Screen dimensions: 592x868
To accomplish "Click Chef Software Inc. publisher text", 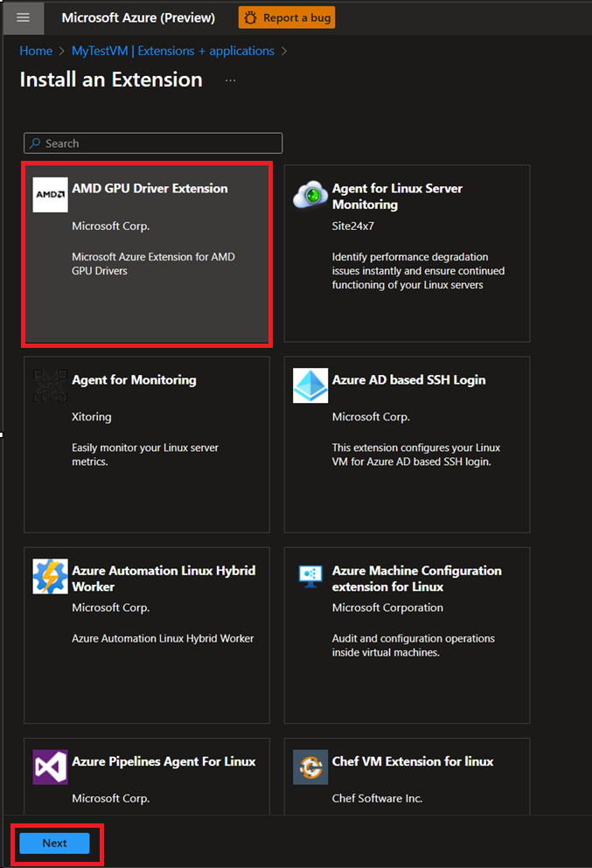I will pyautogui.click(x=377, y=798).
